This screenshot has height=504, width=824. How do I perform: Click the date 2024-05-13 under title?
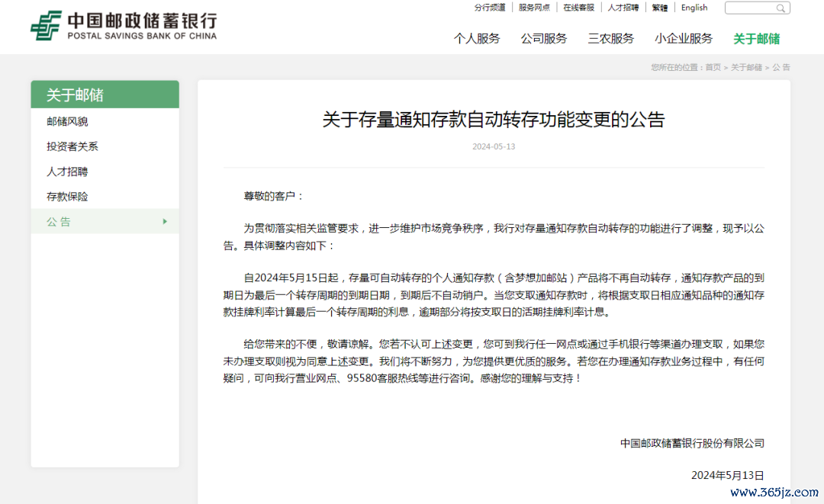[494, 146]
